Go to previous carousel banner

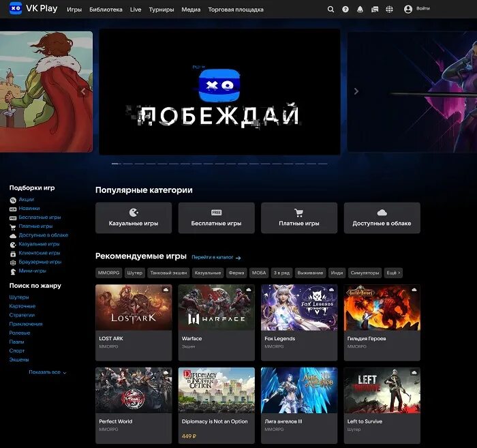pos(83,91)
